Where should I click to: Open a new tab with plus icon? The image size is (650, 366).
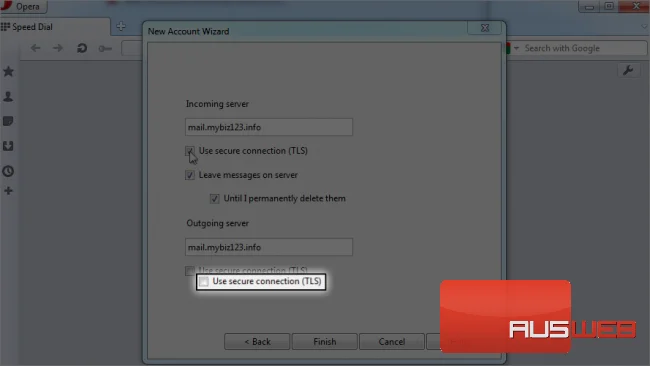[121, 27]
